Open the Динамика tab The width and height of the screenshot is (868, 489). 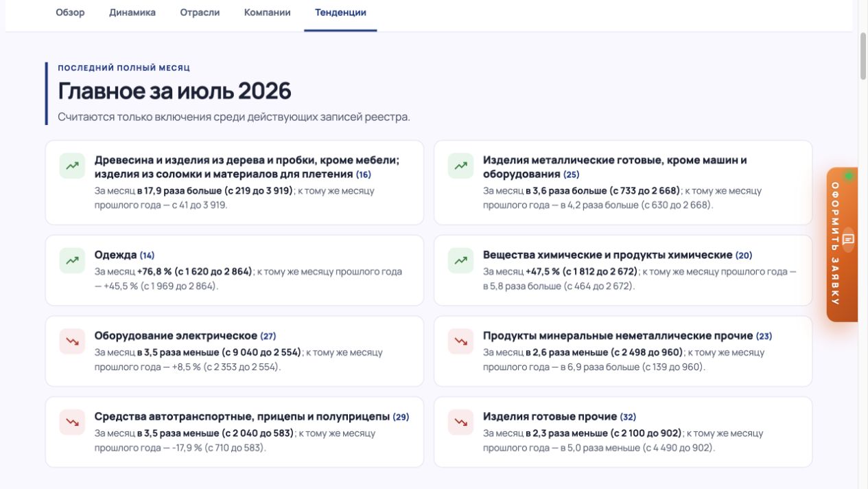click(132, 12)
